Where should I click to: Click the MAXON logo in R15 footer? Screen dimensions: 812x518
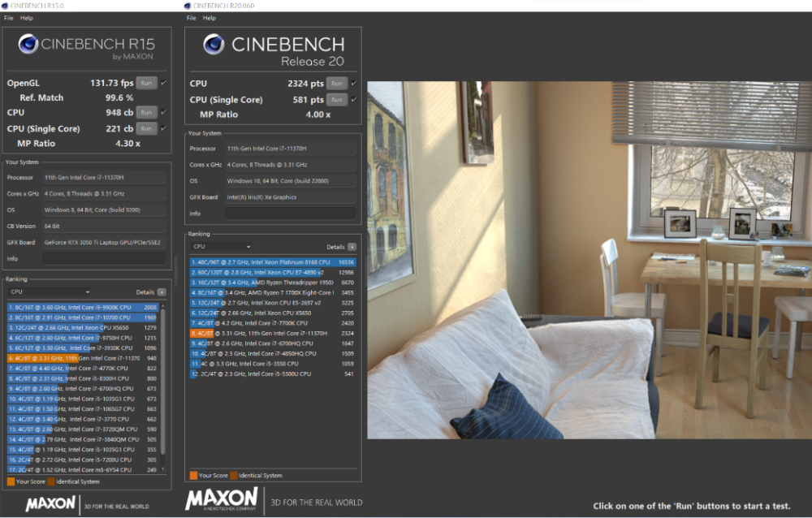(50, 503)
